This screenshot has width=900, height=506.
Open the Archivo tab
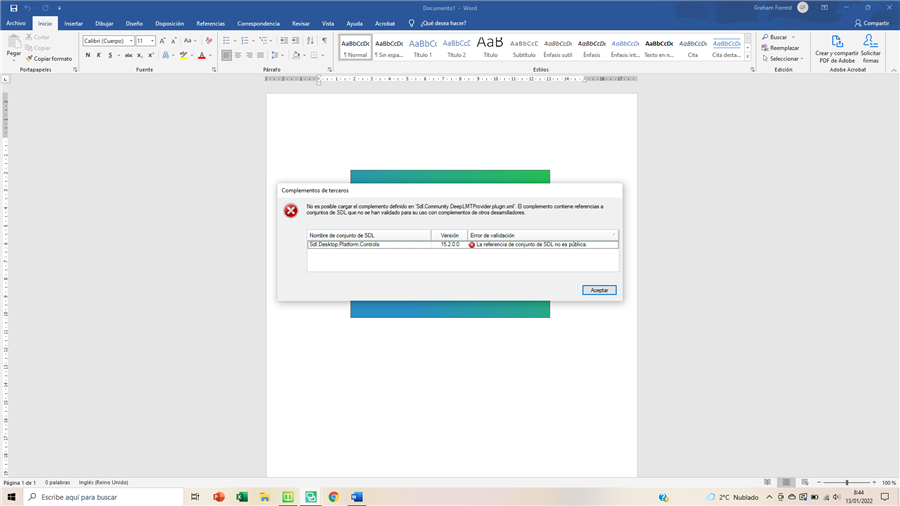click(x=16, y=24)
